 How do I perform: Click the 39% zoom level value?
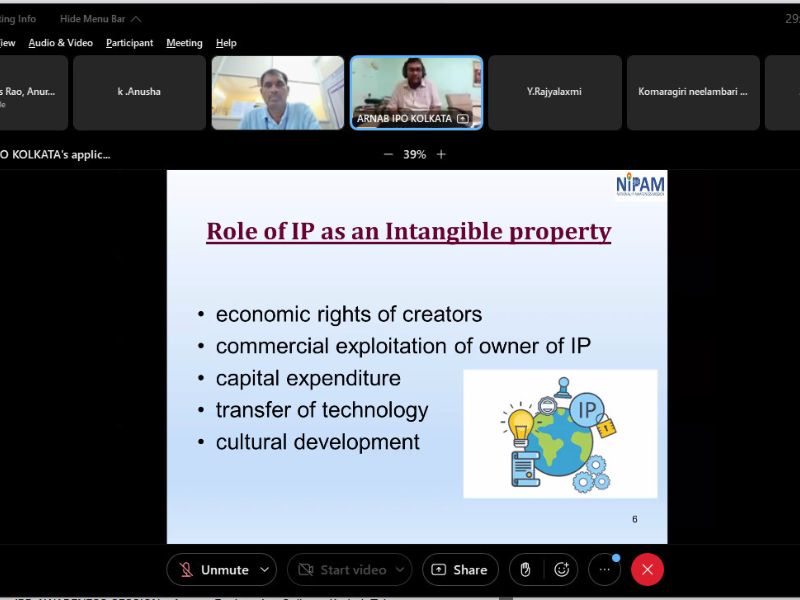coord(414,154)
